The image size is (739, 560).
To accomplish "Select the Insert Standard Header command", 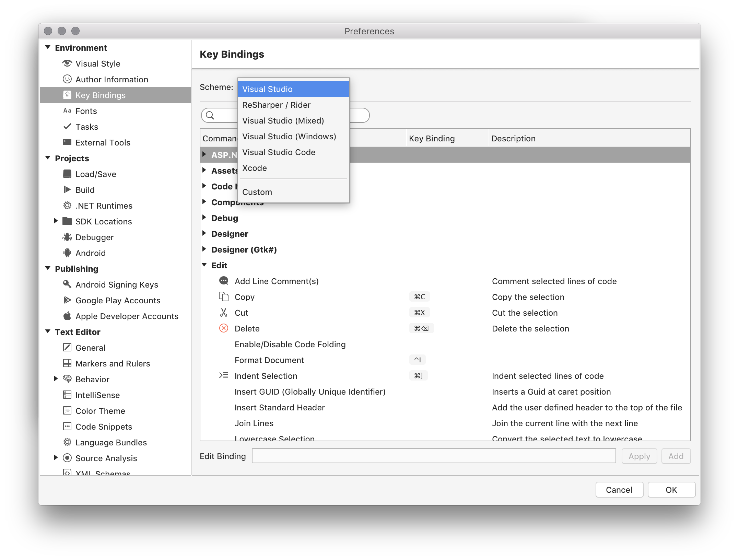I will pos(445,407).
